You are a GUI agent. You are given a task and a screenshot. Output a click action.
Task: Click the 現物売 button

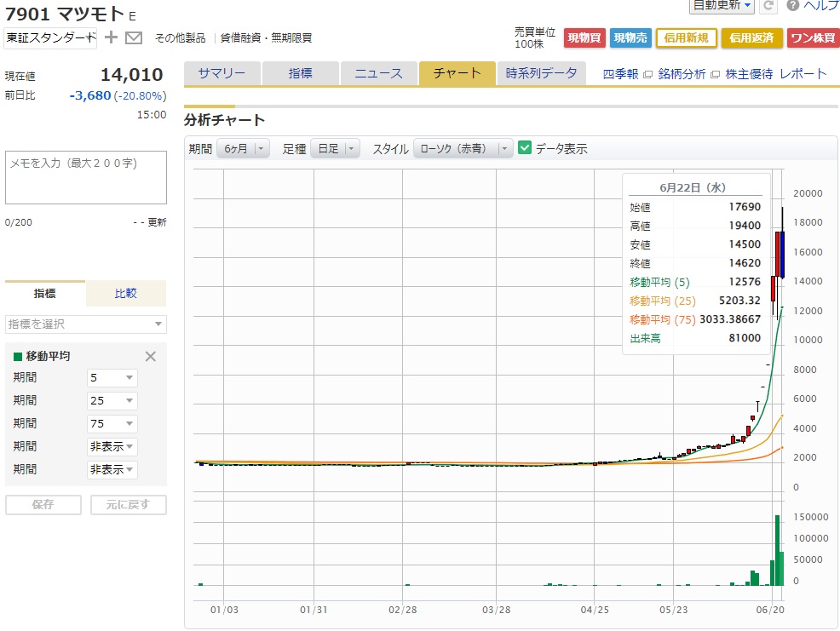pyautogui.click(x=630, y=38)
